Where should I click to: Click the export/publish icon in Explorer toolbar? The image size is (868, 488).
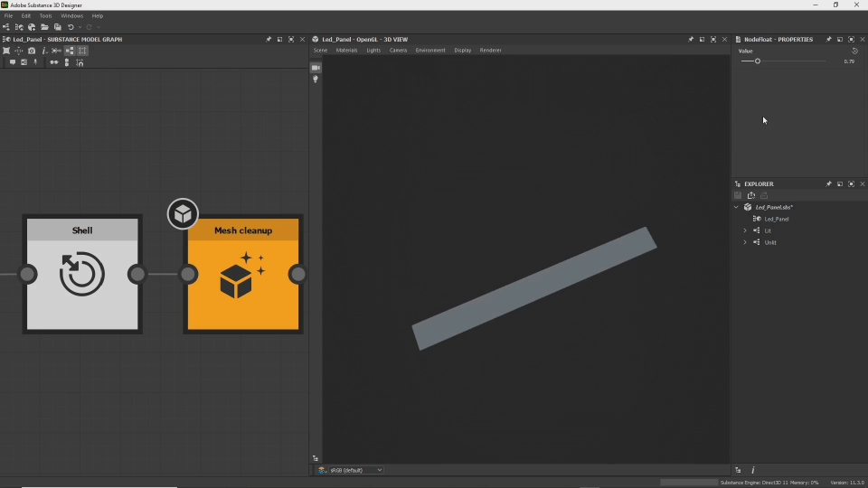click(x=751, y=195)
